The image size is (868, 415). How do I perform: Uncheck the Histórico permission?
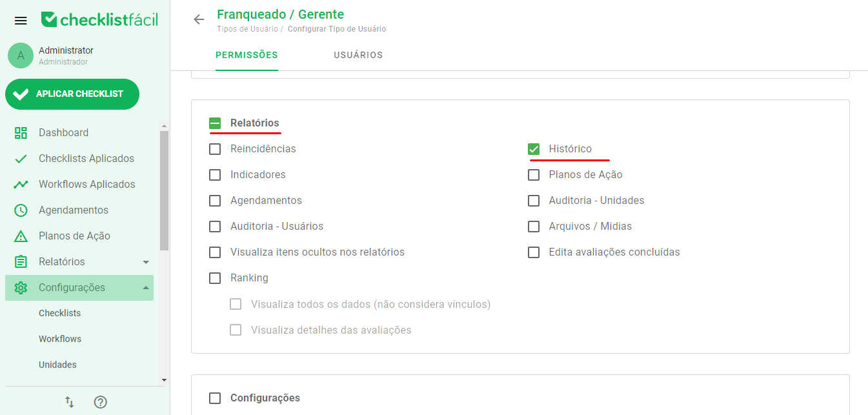tap(534, 148)
